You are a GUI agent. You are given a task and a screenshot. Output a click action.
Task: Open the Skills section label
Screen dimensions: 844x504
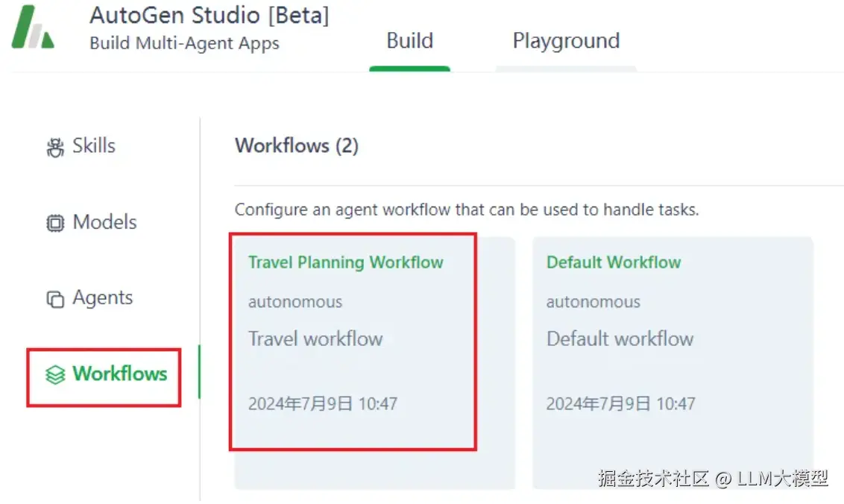pyautogui.click(x=94, y=146)
